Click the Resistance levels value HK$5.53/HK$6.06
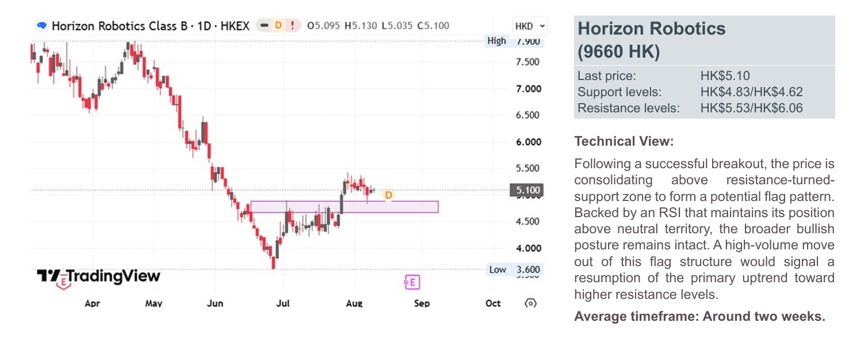This screenshot has width=868, height=349. 751,108
